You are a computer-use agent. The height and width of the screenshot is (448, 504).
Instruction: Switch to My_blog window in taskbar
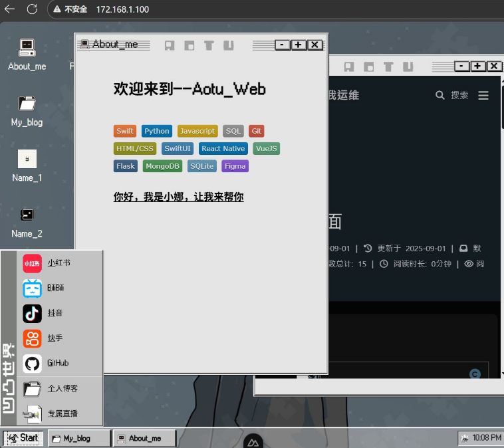pos(78,438)
